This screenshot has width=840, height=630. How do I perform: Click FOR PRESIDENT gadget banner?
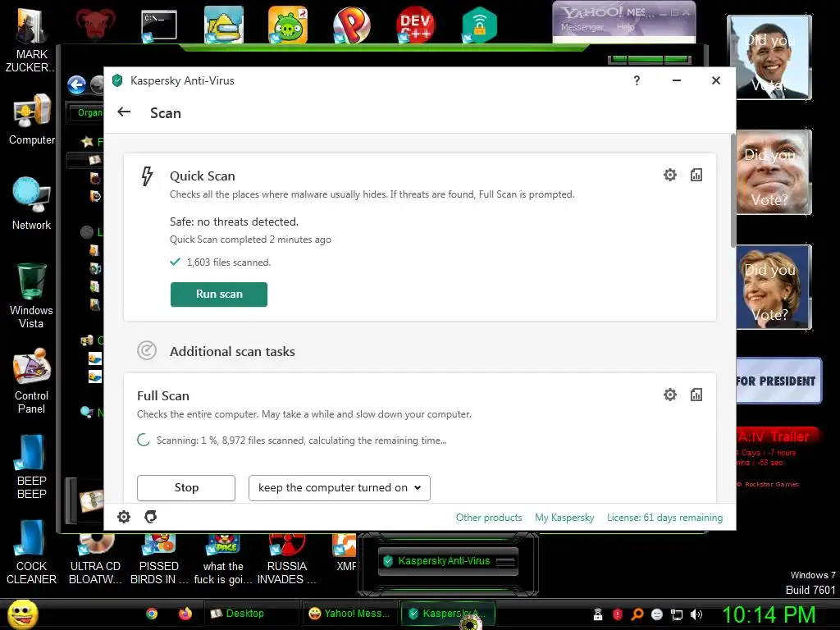pos(778,381)
